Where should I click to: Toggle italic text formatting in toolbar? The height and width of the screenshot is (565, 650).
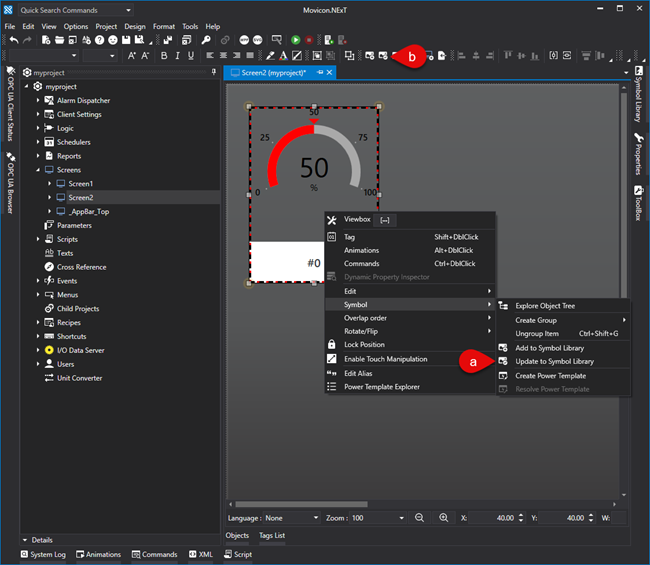[x=177, y=56]
